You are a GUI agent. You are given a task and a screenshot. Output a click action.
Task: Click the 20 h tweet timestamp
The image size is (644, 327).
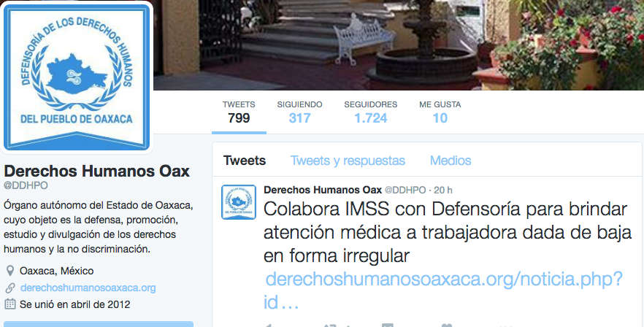pyautogui.click(x=443, y=190)
